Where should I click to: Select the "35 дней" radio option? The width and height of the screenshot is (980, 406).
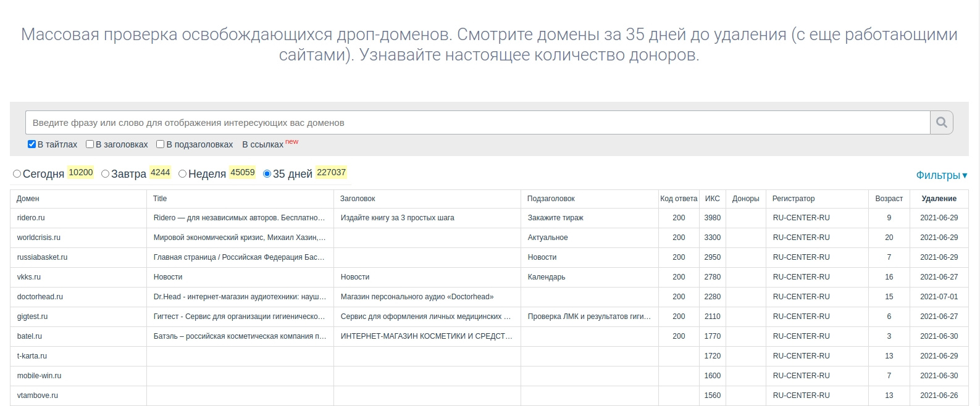(267, 174)
